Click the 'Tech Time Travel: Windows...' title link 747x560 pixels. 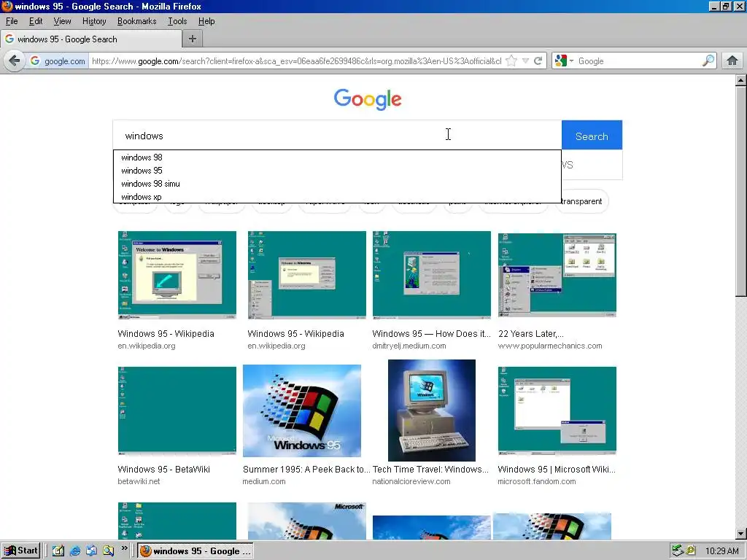(x=430, y=469)
